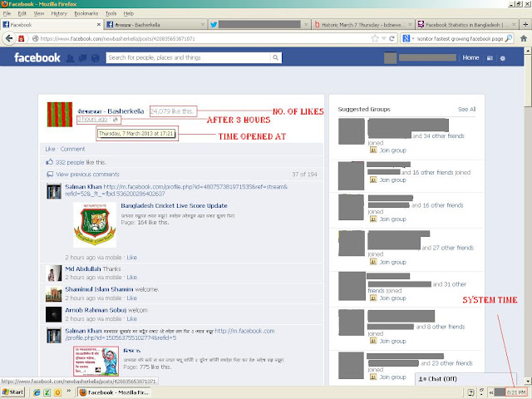Join group with 34 other friends
Screen dimensions: 532x399
pos(392,150)
